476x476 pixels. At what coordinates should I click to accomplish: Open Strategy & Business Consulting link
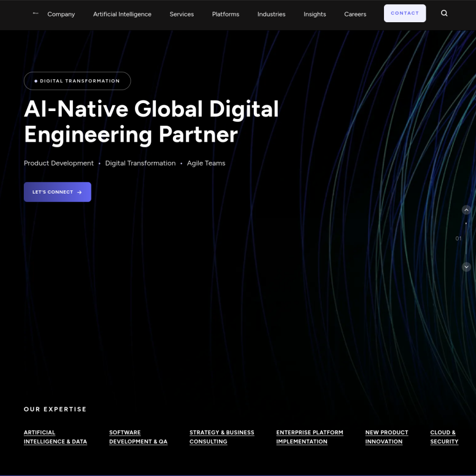click(x=222, y=437)
